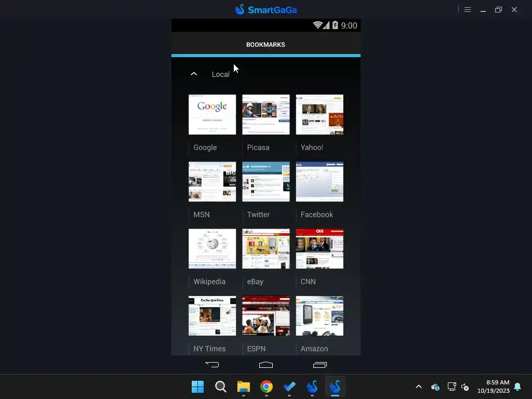Open the notifications bell icon
Image resolution: width=532 pixels, height=399 pixels.
[x=517, y=387]
